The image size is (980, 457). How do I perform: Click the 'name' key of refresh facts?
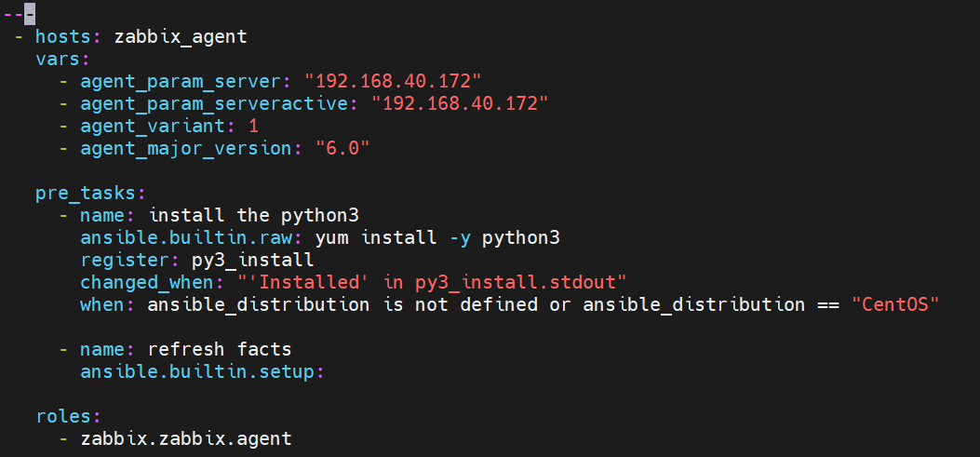102,349
